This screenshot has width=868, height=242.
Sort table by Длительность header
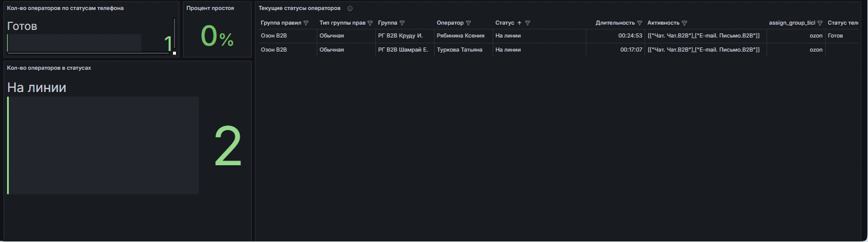(615, 23)
